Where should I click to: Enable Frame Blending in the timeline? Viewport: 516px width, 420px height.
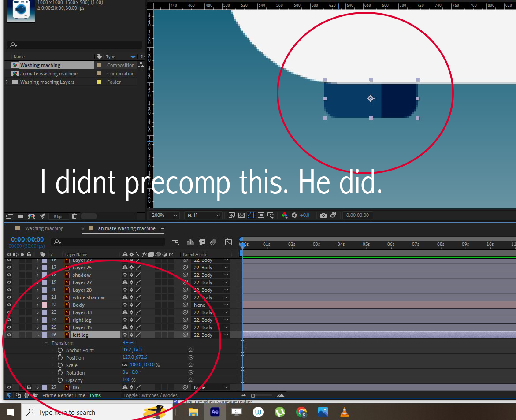(202, 242)
